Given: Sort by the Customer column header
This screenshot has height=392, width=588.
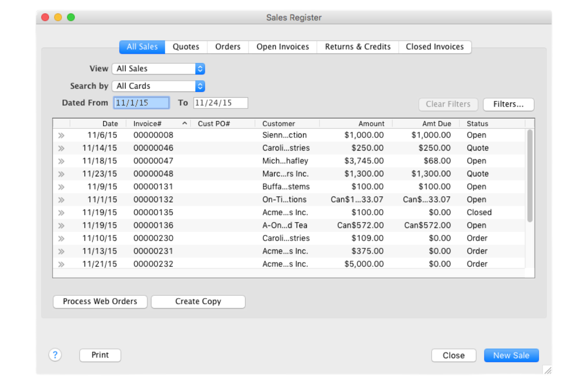Looking at the screenshot, I should [x=279, y=124].
